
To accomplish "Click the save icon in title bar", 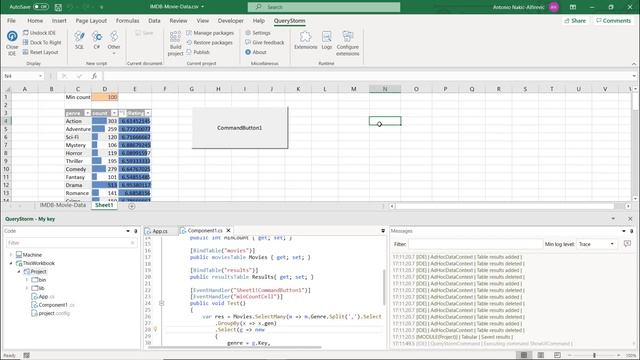I will pos(58,7).
